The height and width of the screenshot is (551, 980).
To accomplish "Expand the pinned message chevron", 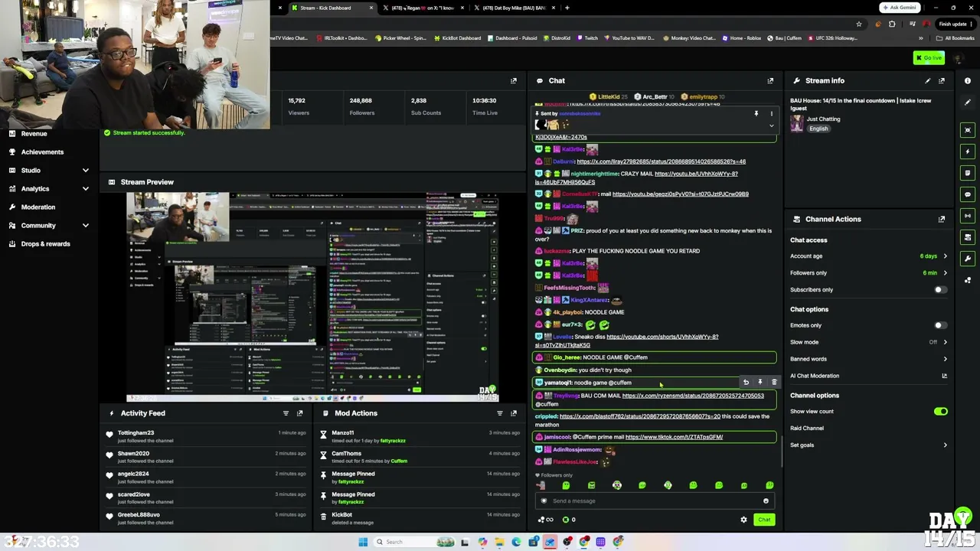I will (x=771, y=126).
